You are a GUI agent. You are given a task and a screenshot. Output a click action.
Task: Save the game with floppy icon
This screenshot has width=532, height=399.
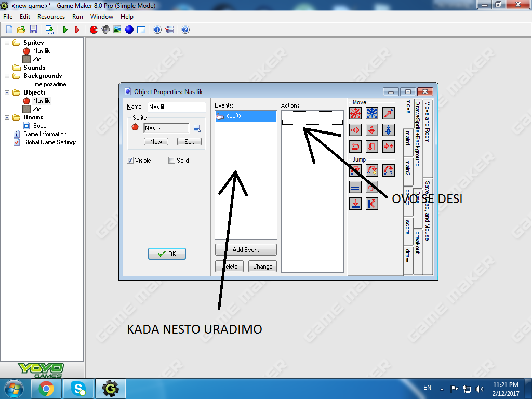coord(33,30)
